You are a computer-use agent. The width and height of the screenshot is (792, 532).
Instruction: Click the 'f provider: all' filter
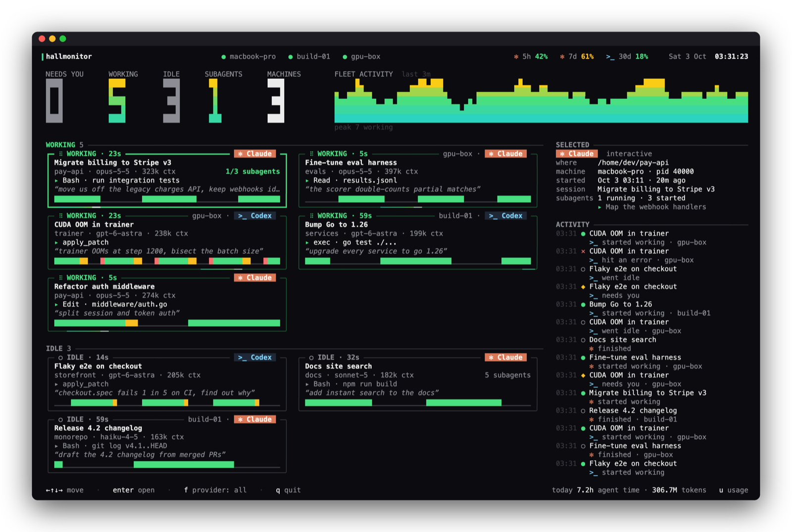point(215,490)
